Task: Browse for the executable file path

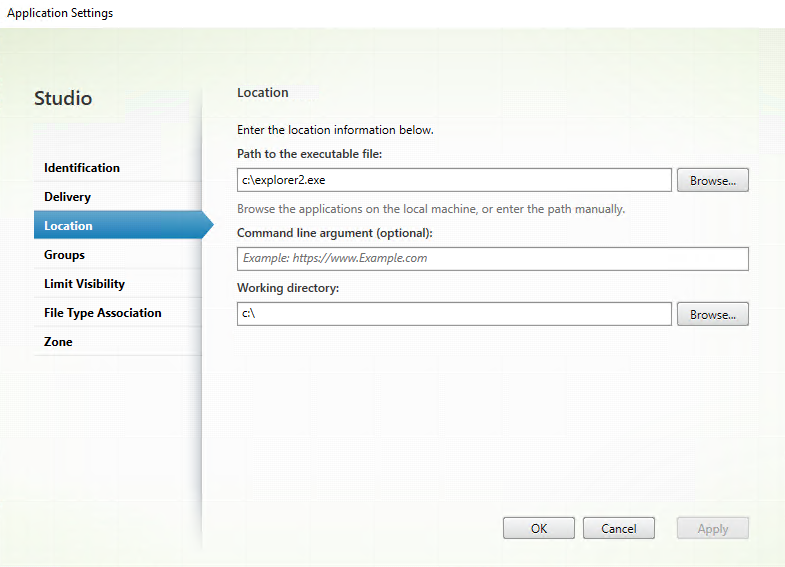Action: coord(712,180)
